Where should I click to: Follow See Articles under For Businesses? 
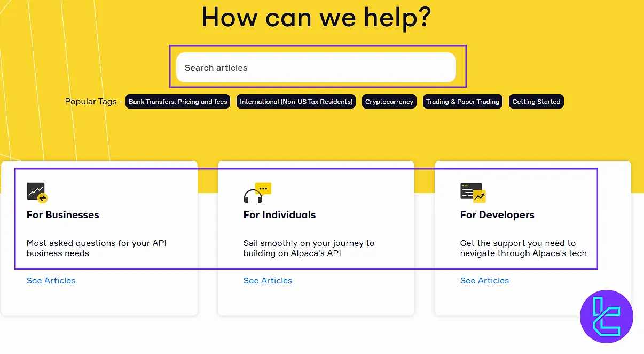click(51, 281)
